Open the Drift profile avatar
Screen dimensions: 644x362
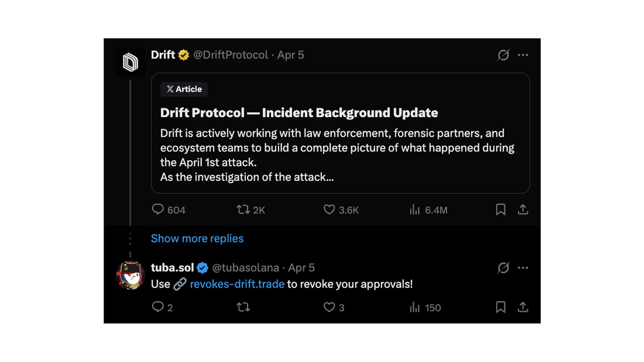point(130,62)
